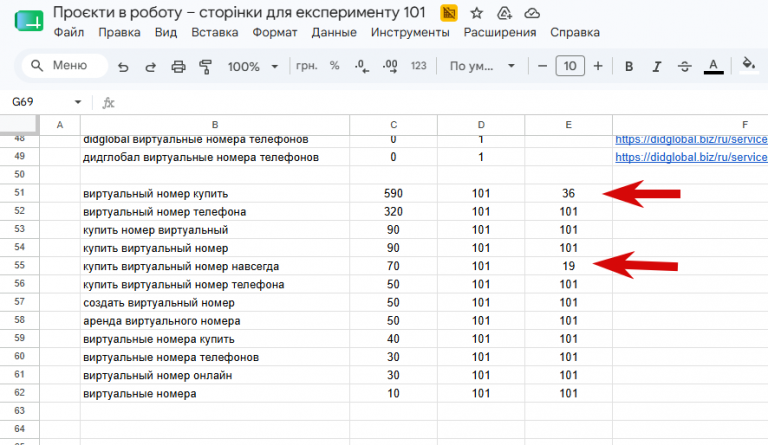Open the text color picker
The height and width of the screenshot is (445, 768).
(713, 66)
